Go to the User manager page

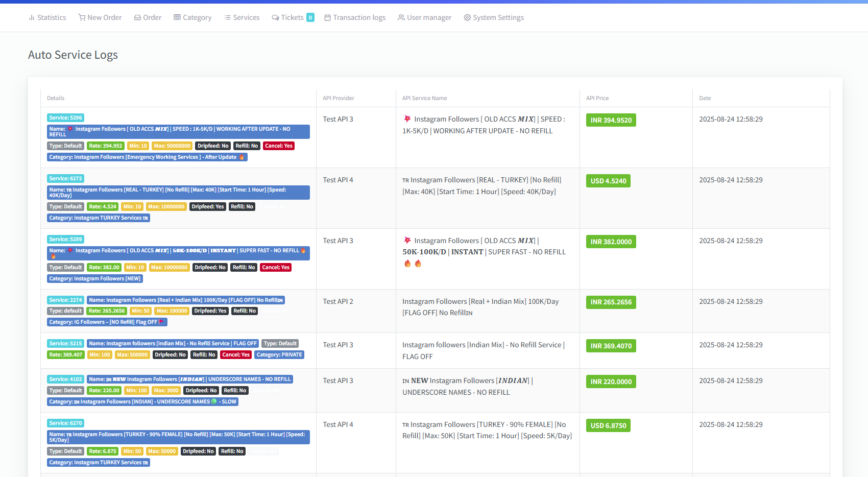coord(429,18)
